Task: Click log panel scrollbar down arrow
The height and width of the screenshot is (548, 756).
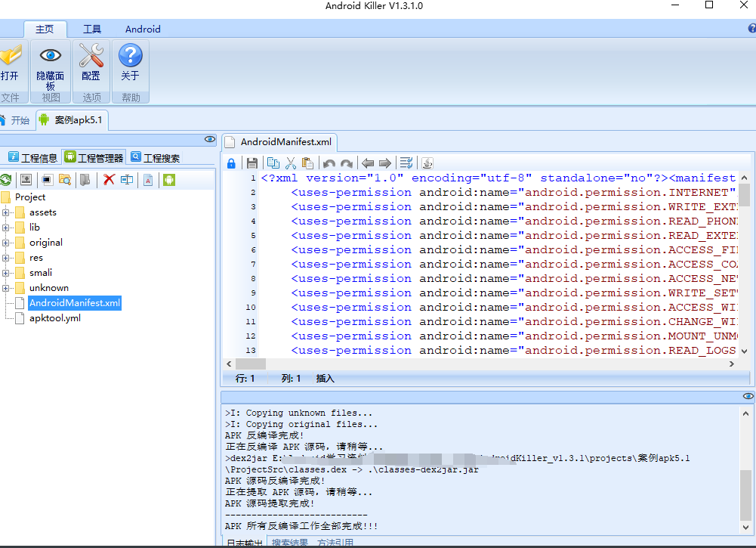Action: pyautogui.click(x=745, y=528)
